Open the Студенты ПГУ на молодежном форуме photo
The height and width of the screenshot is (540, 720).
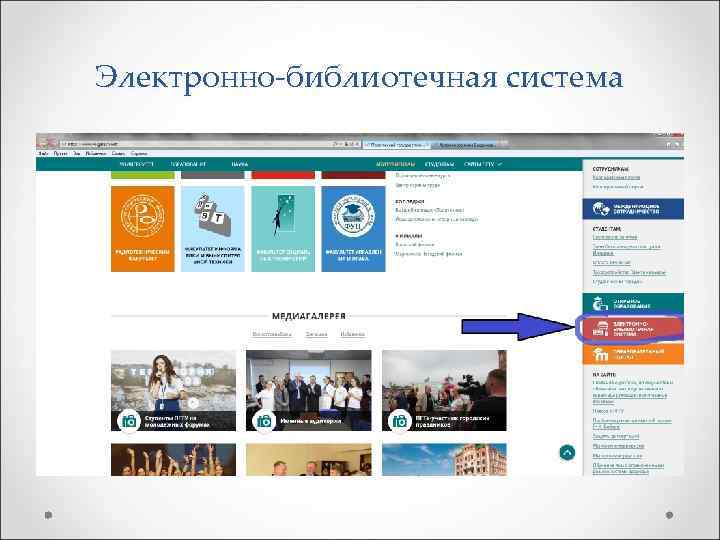174,390
